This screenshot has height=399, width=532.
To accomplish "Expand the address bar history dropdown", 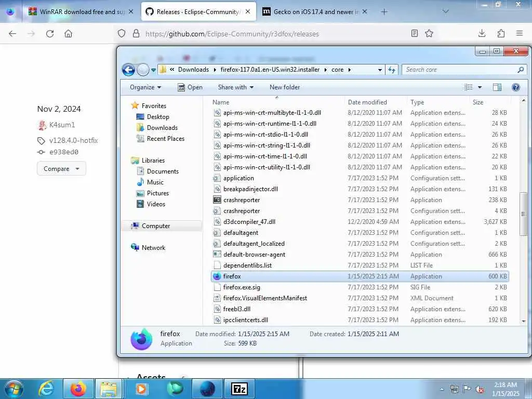I will coord(380,70).
